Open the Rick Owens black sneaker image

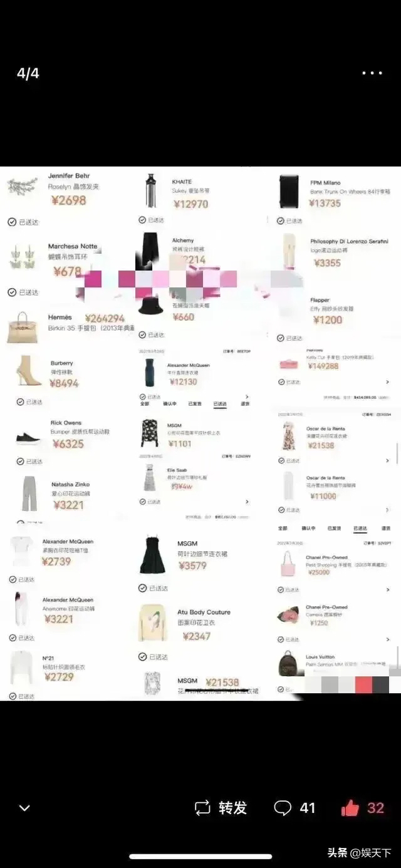pyautogui.click(x=29, y=438)
